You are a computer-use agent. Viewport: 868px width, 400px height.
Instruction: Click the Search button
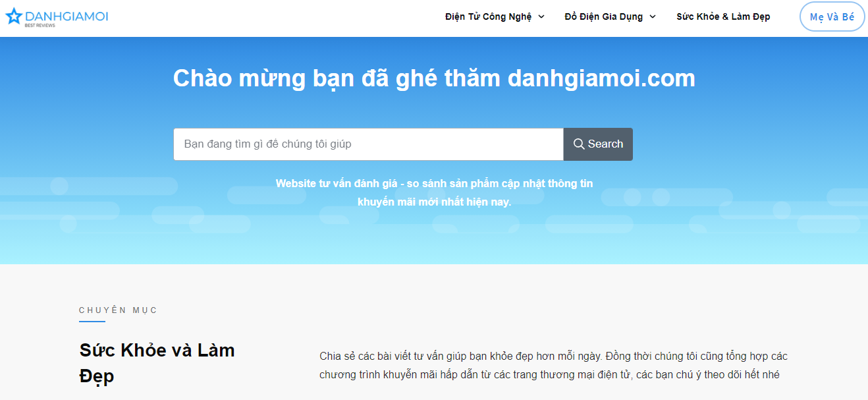(598, 144)
